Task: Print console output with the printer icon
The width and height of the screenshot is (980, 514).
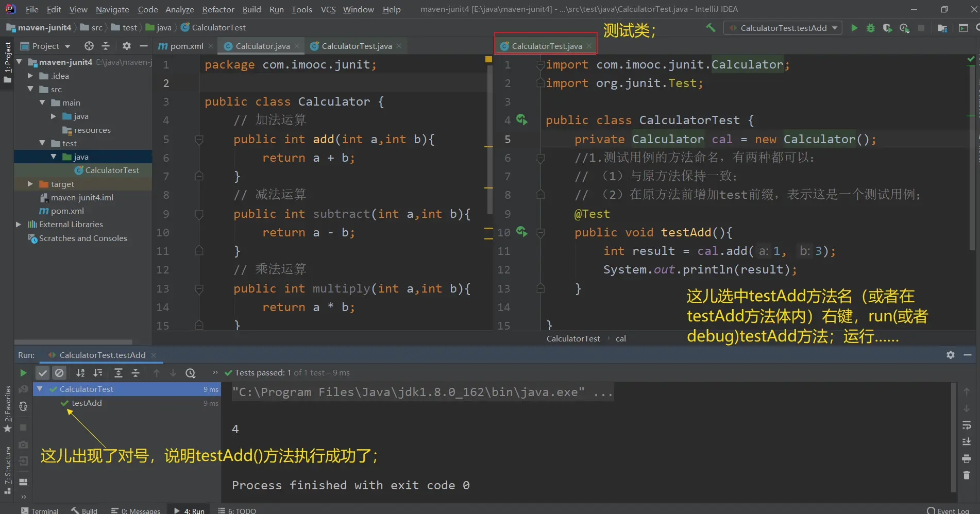Action: coord(967,458)
